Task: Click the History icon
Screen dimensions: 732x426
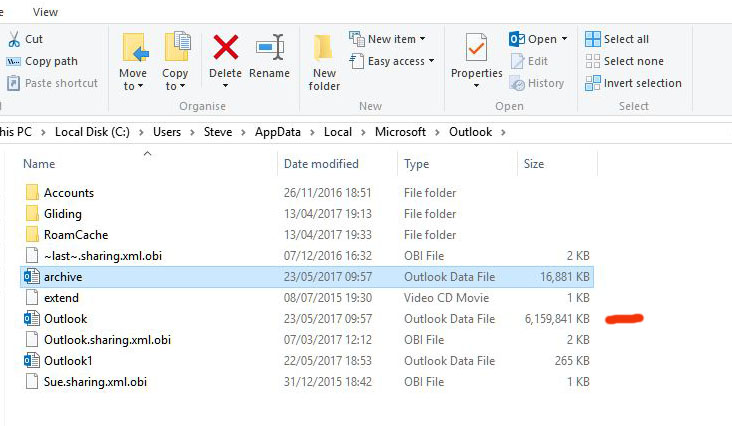Action: click(517, 83)
